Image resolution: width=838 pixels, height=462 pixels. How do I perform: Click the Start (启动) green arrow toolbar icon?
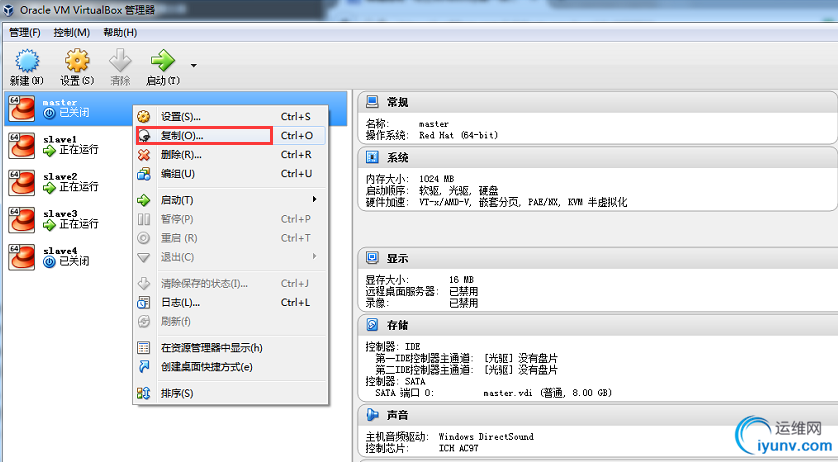tap(162, 60)
